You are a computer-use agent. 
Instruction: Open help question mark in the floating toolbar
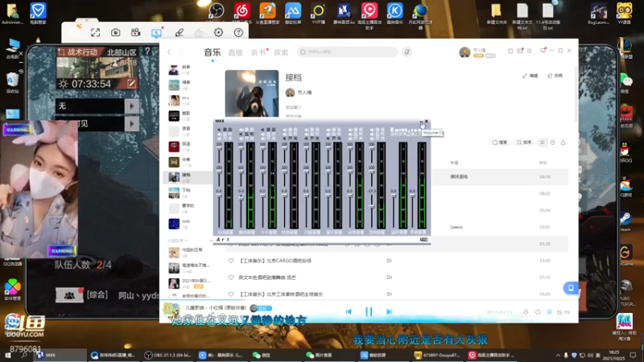coord(238,32)
